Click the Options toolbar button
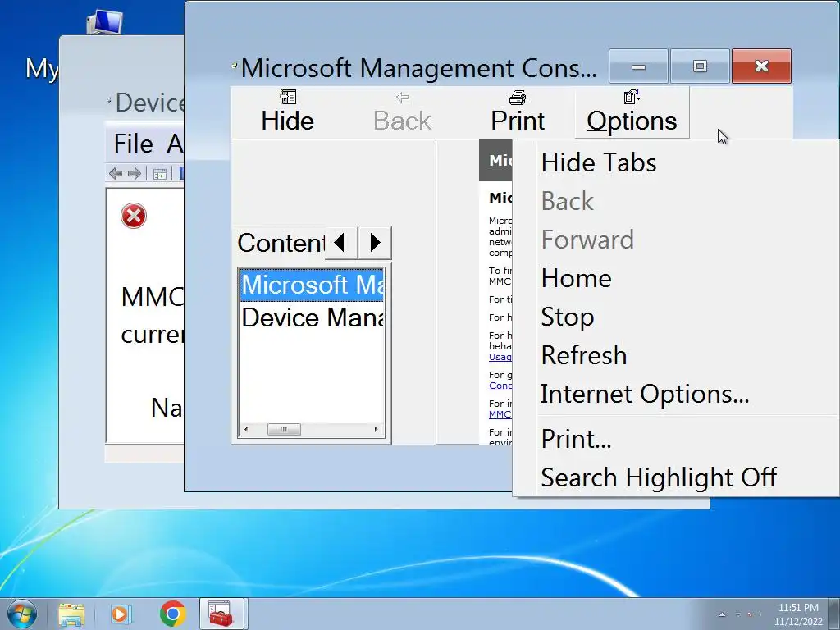840x630 pixels. pyautogui.click(x=632, y=112)
